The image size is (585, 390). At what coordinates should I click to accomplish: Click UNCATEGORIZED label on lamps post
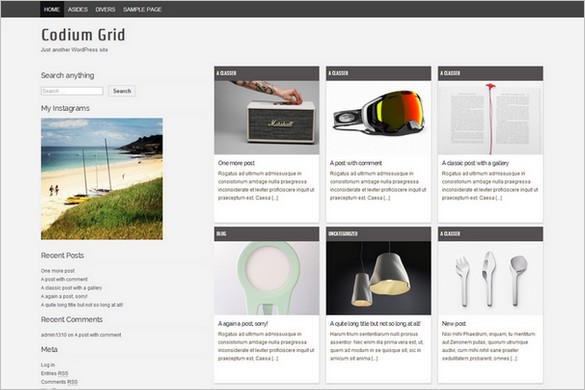(x=343, y=234)
